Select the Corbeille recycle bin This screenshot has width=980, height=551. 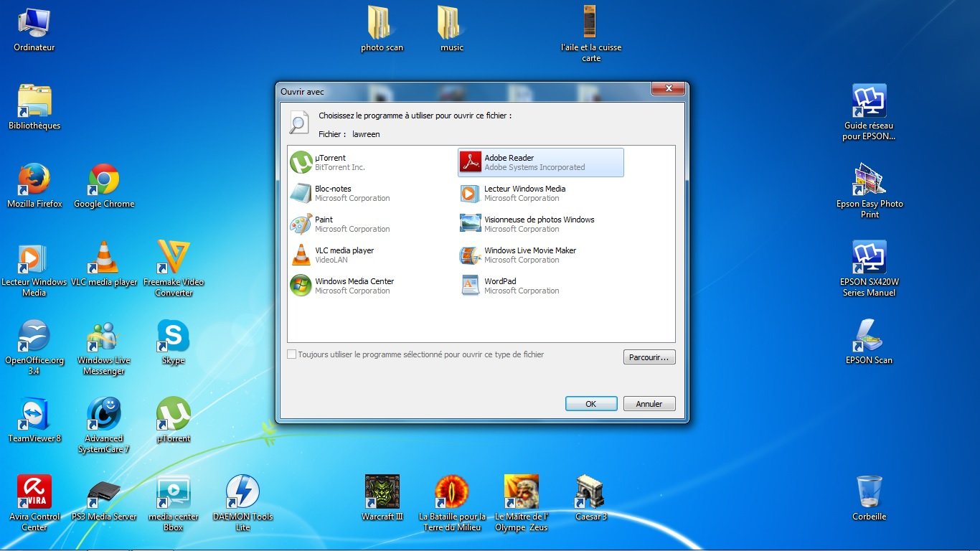870,499
